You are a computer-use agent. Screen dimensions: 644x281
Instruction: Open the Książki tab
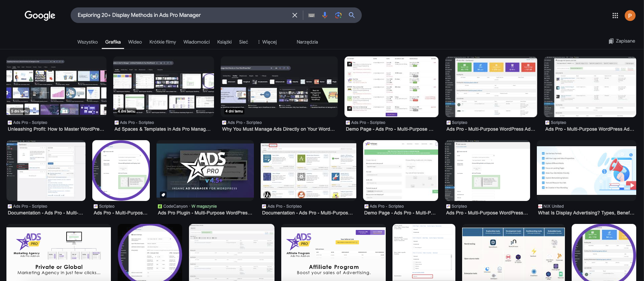[224, 42]
